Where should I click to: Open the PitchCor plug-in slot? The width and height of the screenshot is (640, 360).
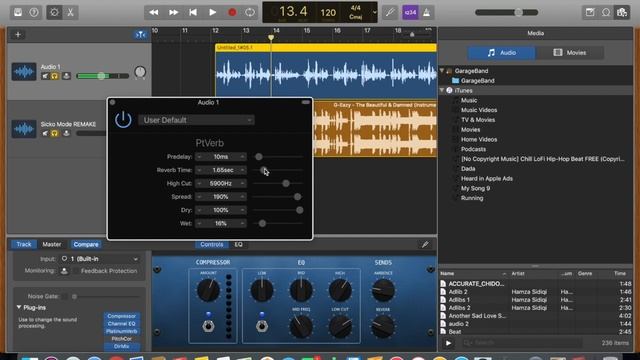coord(121,339)
